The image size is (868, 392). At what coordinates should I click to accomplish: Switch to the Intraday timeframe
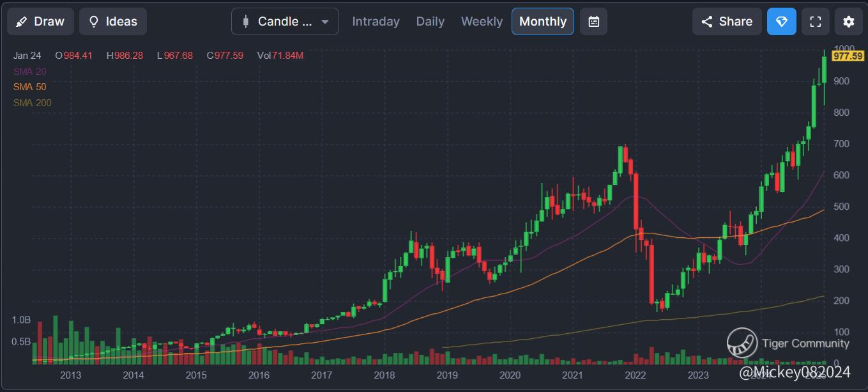[x=376, y=22]
